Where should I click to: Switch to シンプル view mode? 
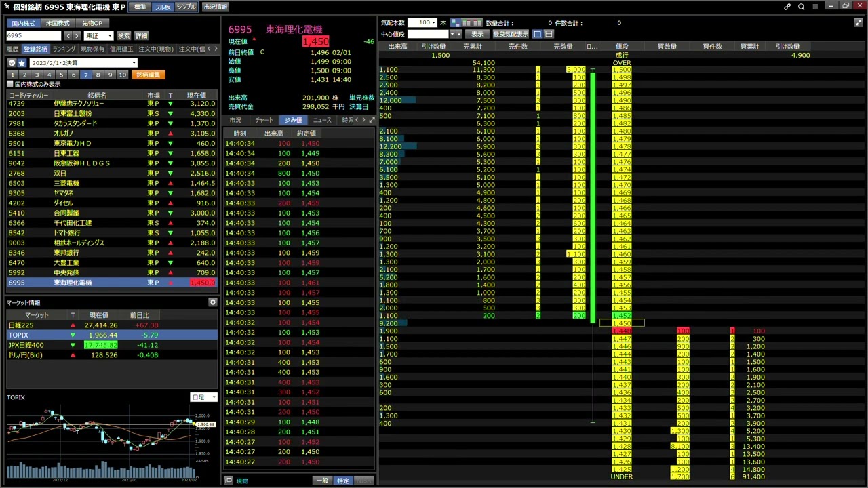coord(186,7)
